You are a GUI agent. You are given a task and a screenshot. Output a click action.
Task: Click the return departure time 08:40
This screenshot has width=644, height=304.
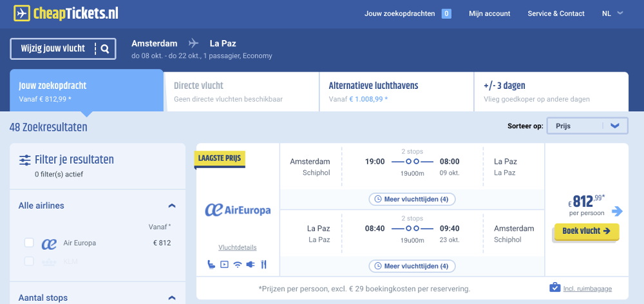click(x=375, y=229)
